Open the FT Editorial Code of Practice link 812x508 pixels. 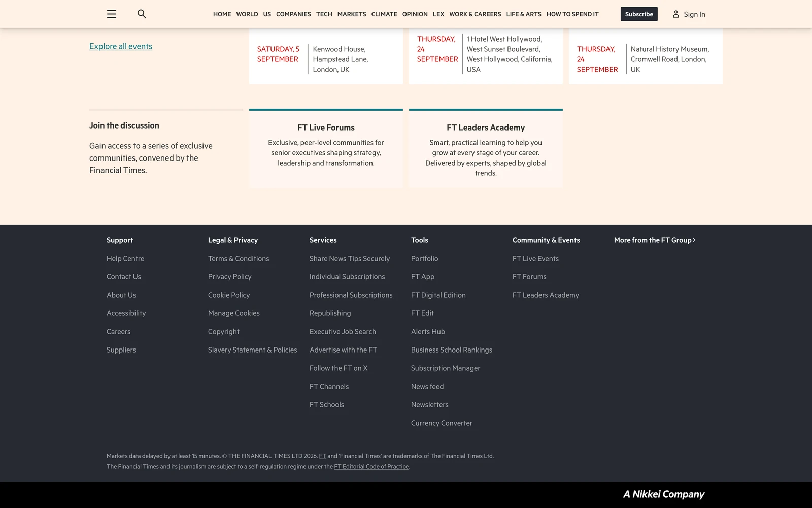click(371, 467)
